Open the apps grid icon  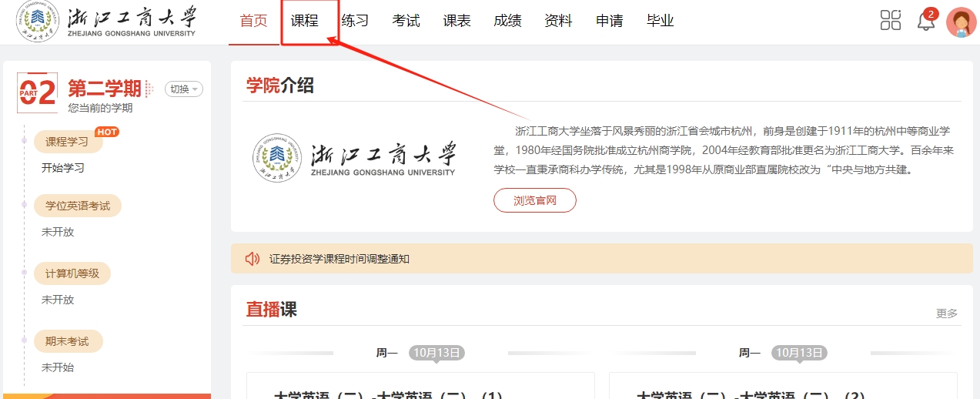[x=890, y=21]
